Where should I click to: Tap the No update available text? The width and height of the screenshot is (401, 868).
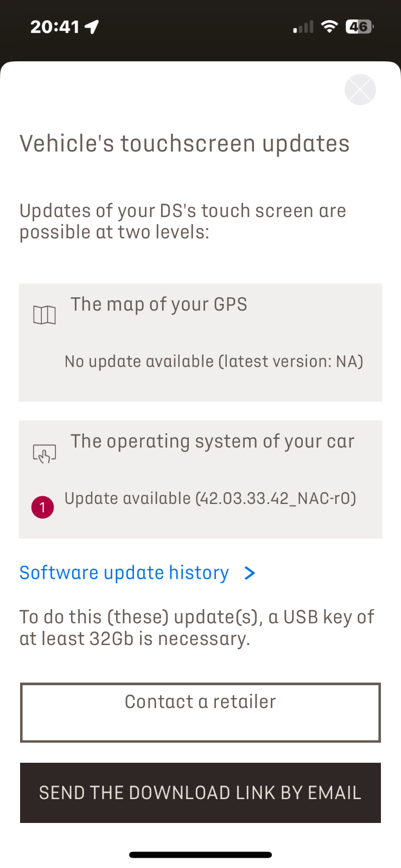point(214,361)
